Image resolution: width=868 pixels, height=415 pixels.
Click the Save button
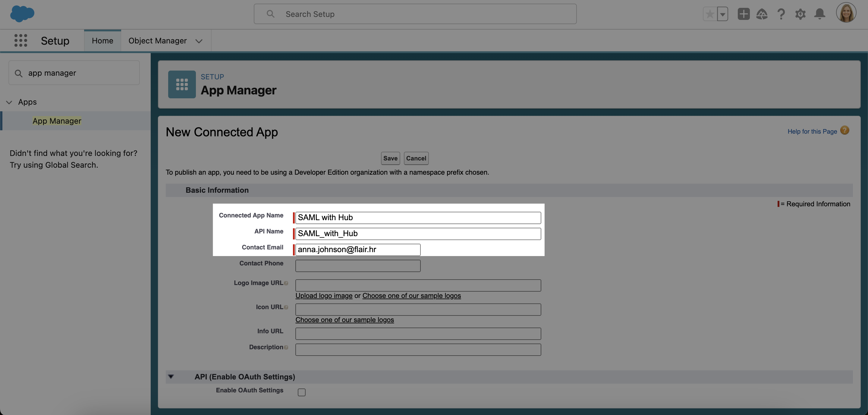click(390, 158)
